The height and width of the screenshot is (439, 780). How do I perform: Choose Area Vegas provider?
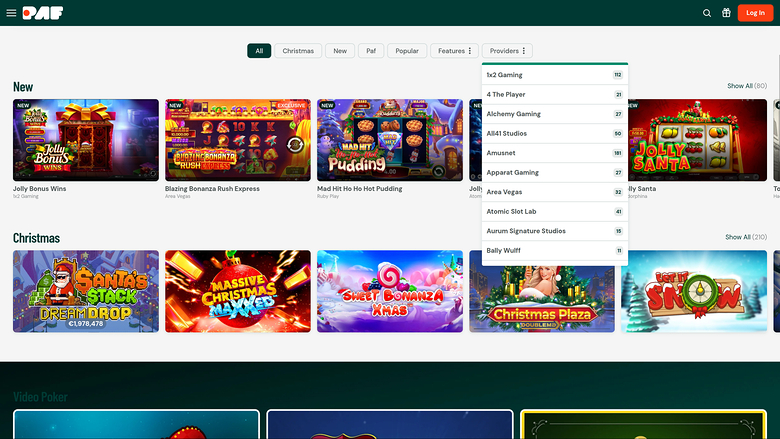(x=555, y=192)
